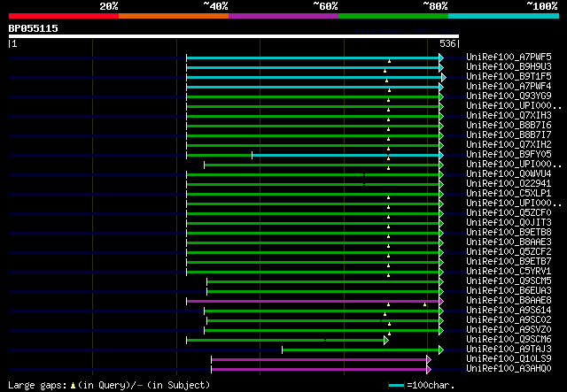Screen dimensions: 567x392
Task: Open hit UniRef100_B9T1F5 label
Action: coord(509,76)
